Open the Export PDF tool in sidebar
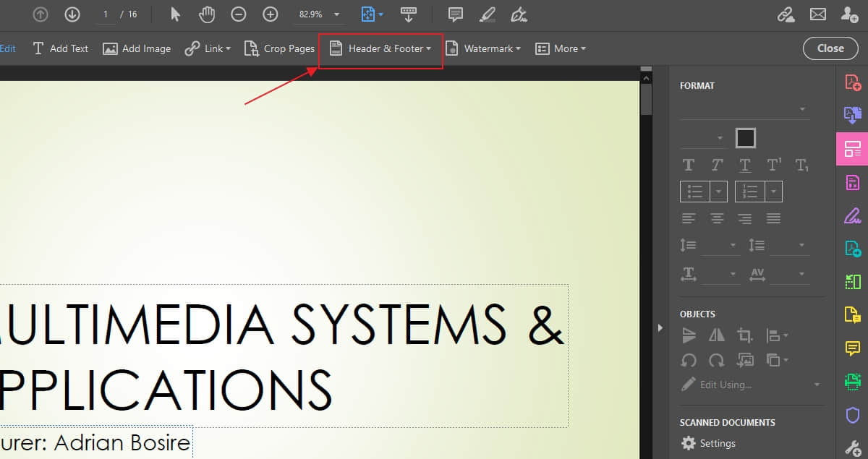Viewport: 868px width, 459px height. [x=853, y=114]
